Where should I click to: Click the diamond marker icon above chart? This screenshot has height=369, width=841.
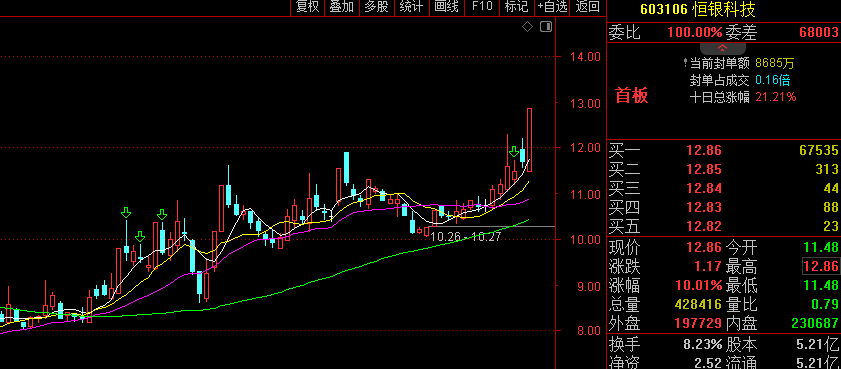click(x=527, y=27)
